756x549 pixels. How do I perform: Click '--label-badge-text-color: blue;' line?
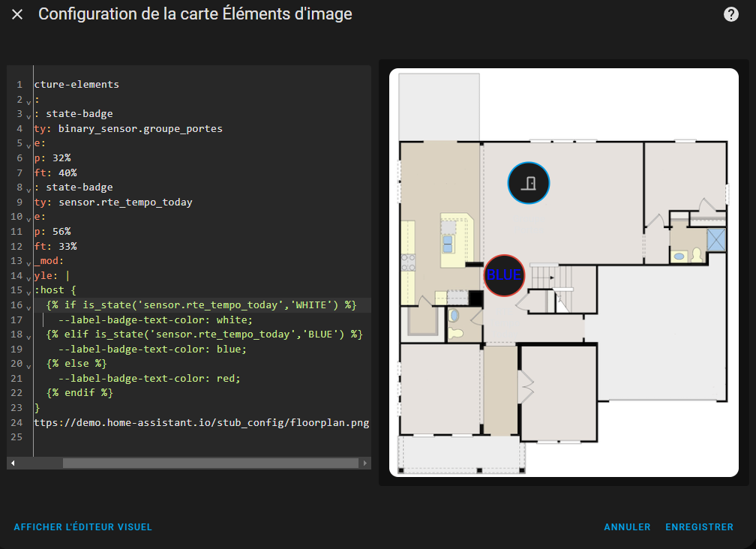(152, 349)
